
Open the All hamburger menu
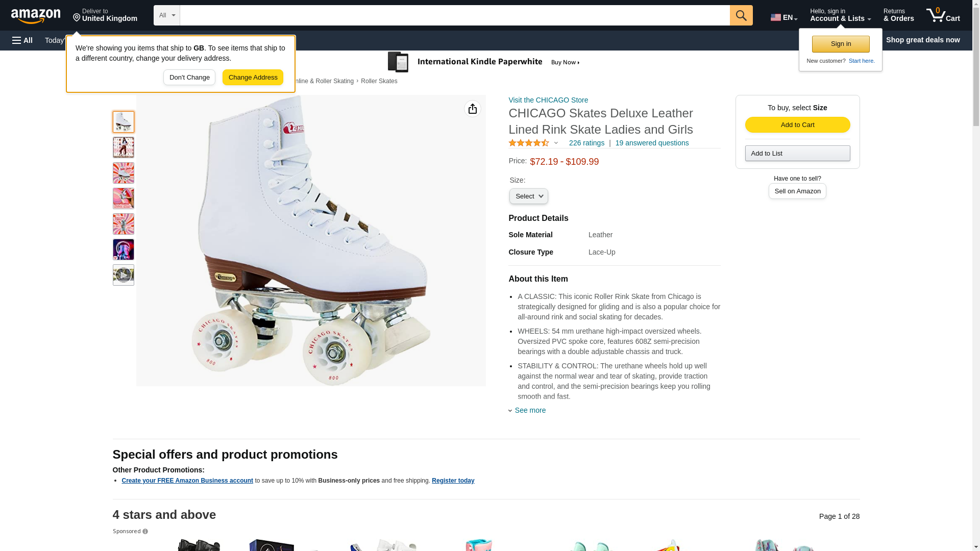click(22, 40)
